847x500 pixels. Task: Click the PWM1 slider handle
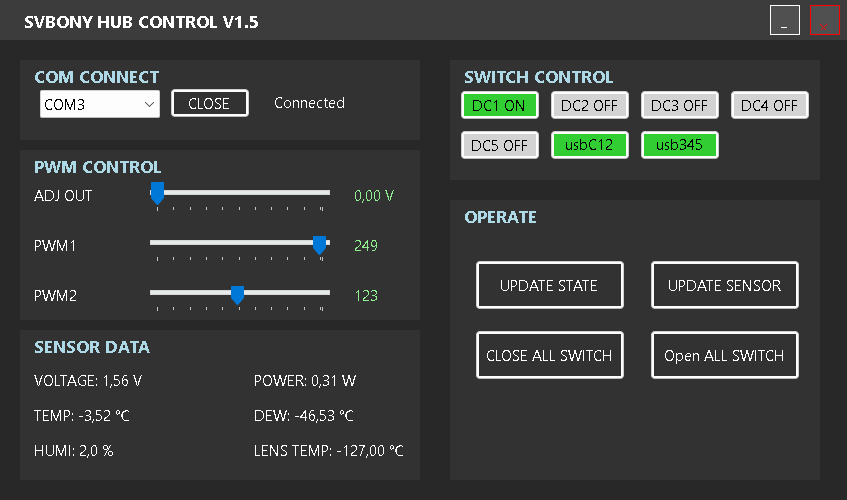tap(319, 244)
